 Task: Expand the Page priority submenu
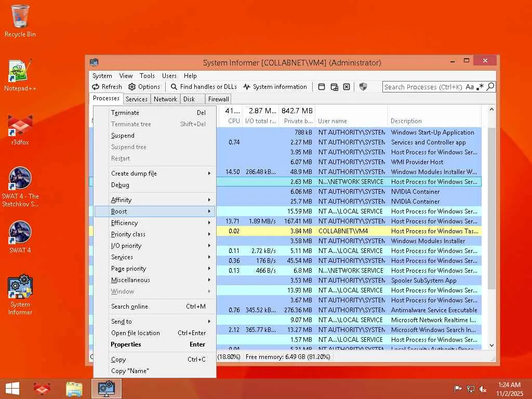point(155,269)
